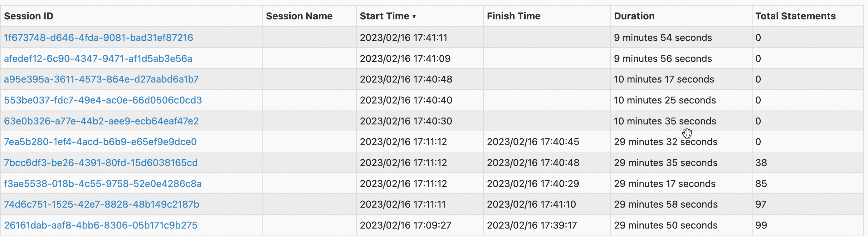Open session 7bcc6df3-be26-4391-80fd-15d6038165cd

pos(101,162)
